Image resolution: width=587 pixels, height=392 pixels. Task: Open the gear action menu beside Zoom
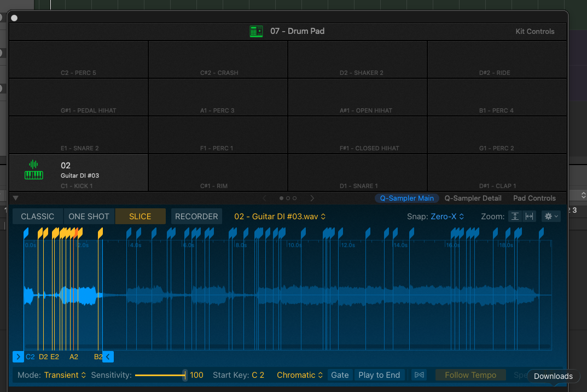pos(551,216)
